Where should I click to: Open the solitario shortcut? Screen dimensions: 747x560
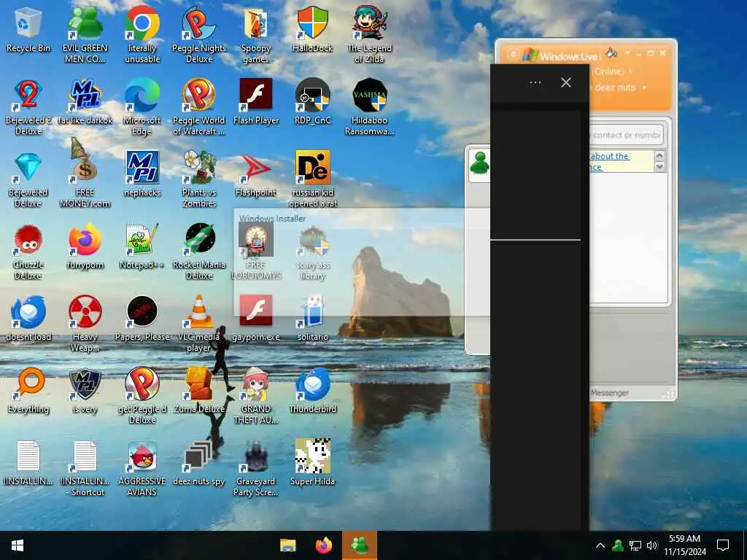click(312, 318)
